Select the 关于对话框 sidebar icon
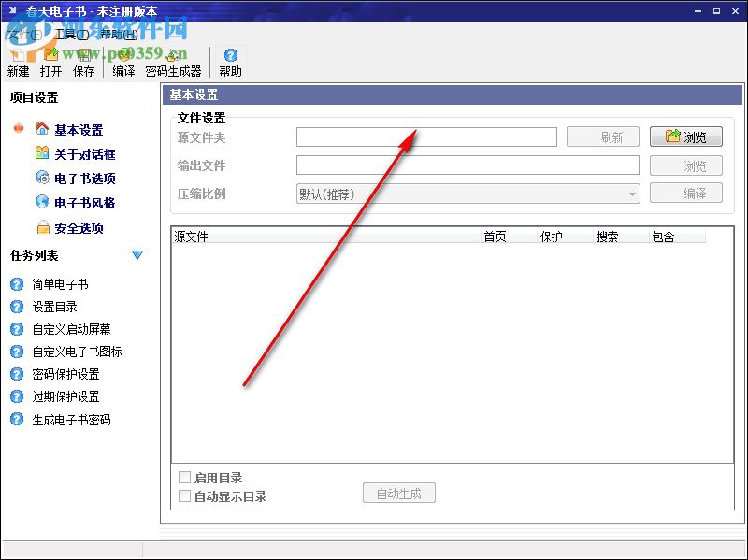The width and height of the screenshot is (748, 560). (42, 152)
